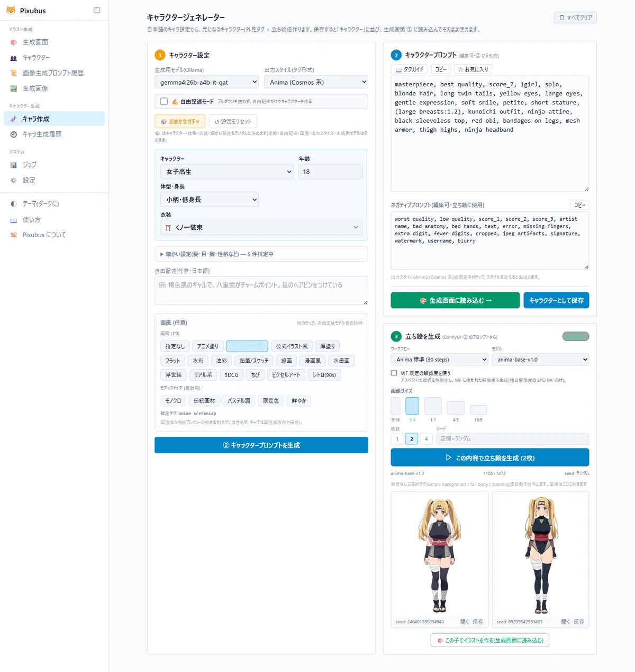Viewport: 635px width, 672px height.
Task: Check WF 既定の解像度を使う
Action: point(394,373)
